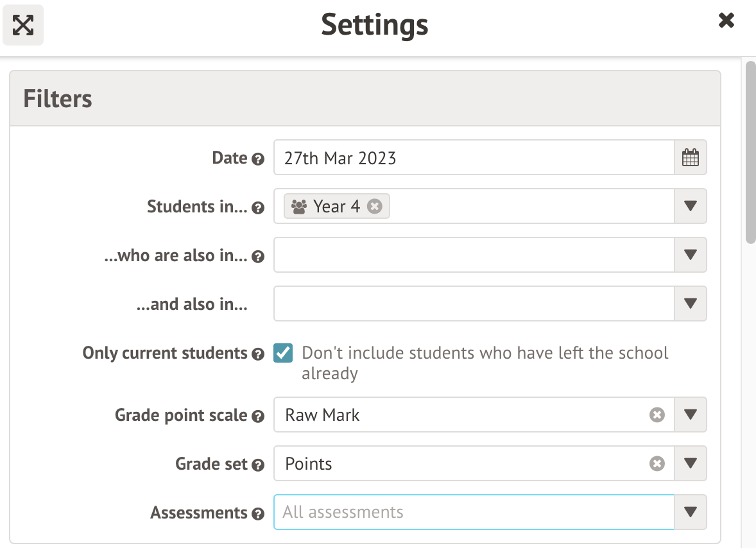The height and width of the screenshot is (548, 756).
Task: Show help for Only current students
Action: pos(258,354)
